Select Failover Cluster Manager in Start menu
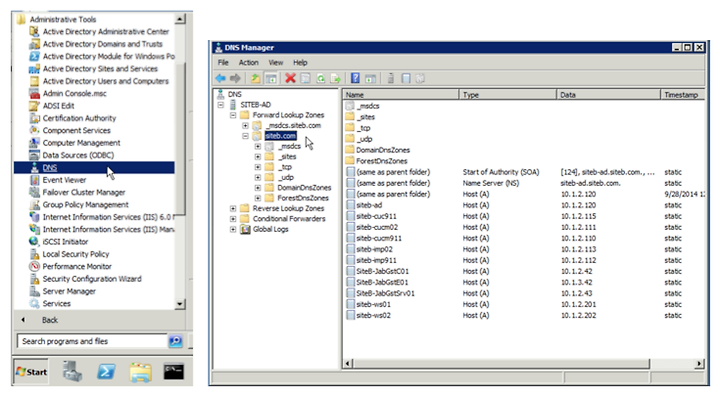Image resolution: width=720 pixels, height=398 pixels. coord(84,192)
